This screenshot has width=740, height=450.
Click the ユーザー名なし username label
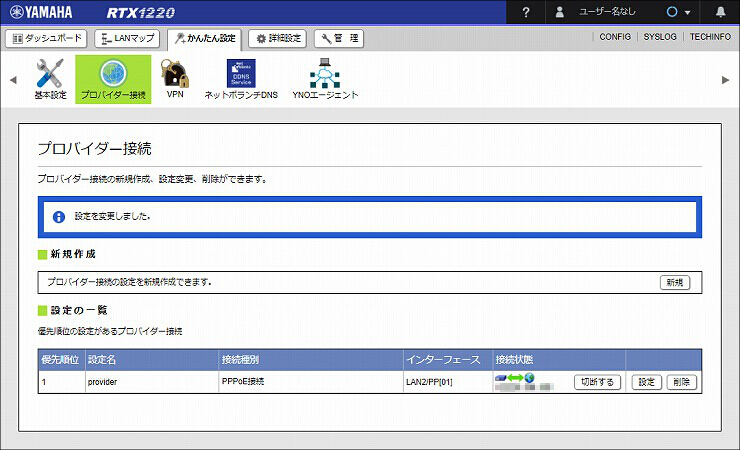tap(607, 12)
